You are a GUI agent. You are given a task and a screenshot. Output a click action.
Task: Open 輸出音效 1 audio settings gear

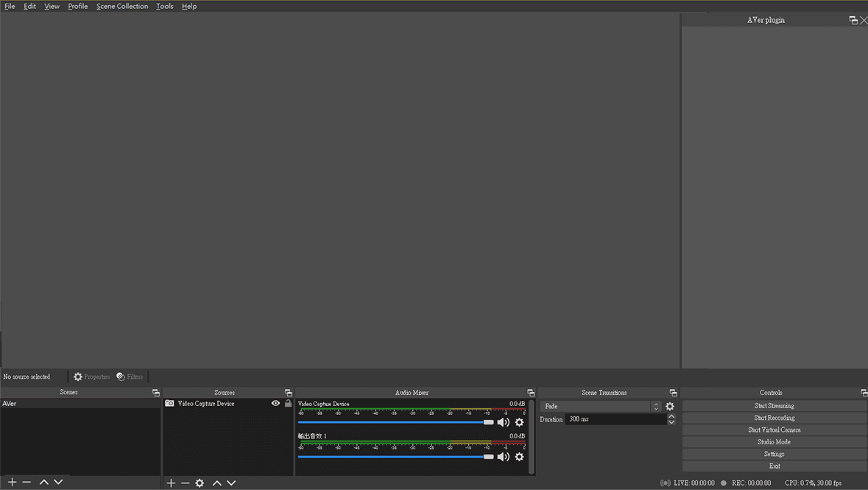(519, 457)
